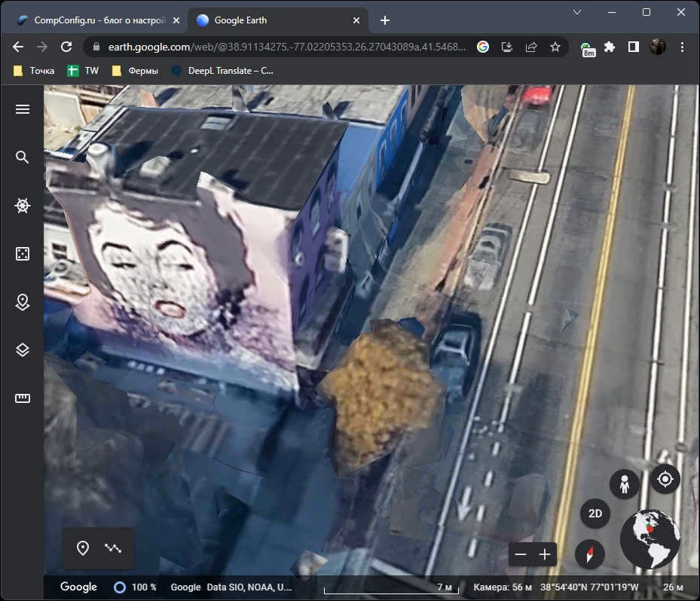Close the Google Earth tab

pyautogui.click(x=356, y=20)
